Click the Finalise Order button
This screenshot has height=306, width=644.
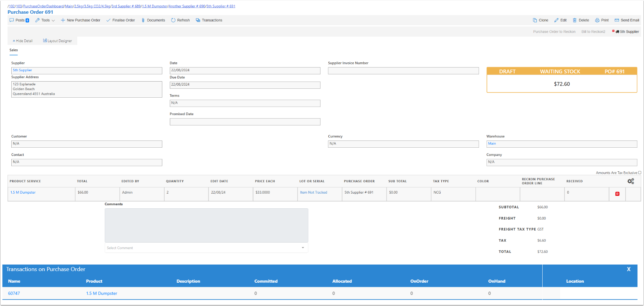pyautogui.click(x=121, y=20)
